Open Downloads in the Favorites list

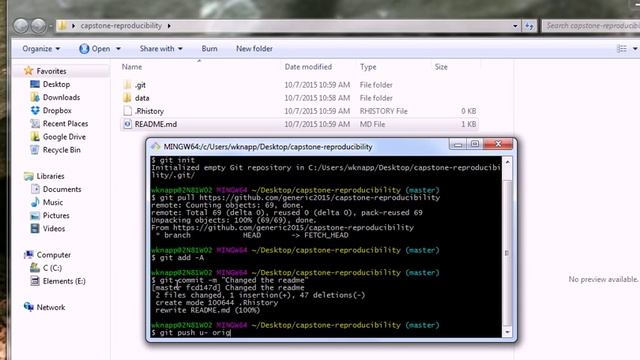tap(61, 97)
